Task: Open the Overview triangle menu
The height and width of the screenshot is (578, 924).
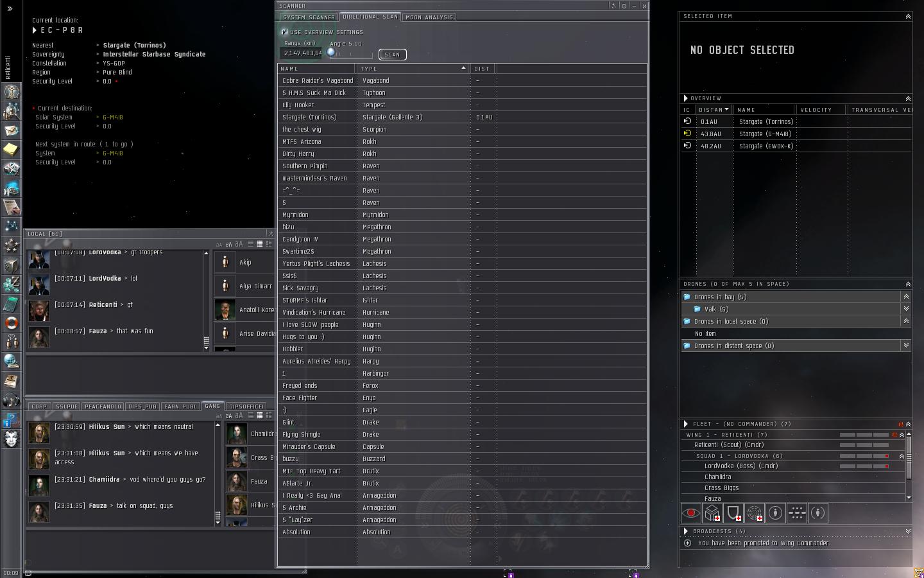Action: tap(686, 98)
